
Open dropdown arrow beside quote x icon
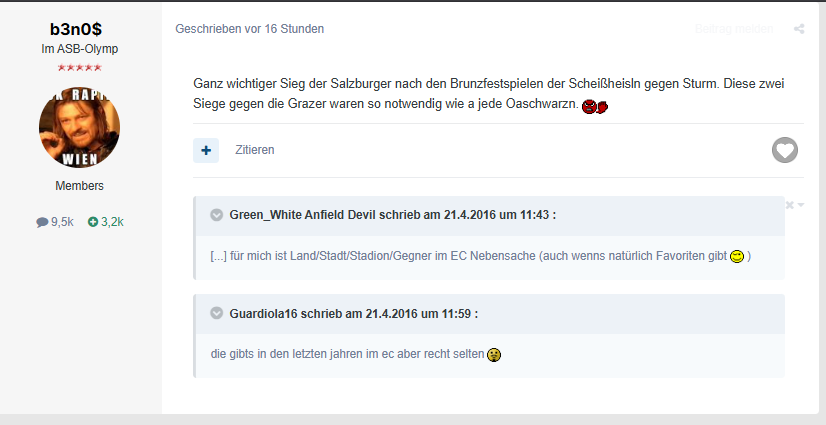point(801,205)
